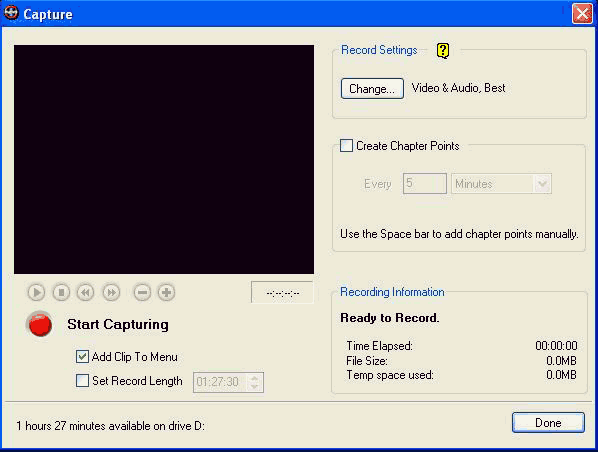
Task: Click record length up spinner arrow
Action: 254,378
